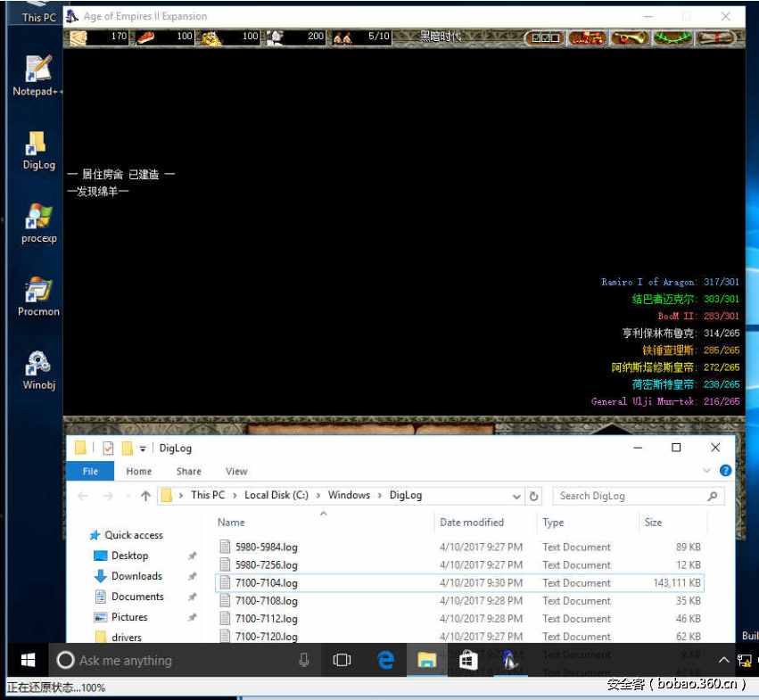Switch to the View ribbon tab
The image size is (759, 700).
[x=236, y=471]
